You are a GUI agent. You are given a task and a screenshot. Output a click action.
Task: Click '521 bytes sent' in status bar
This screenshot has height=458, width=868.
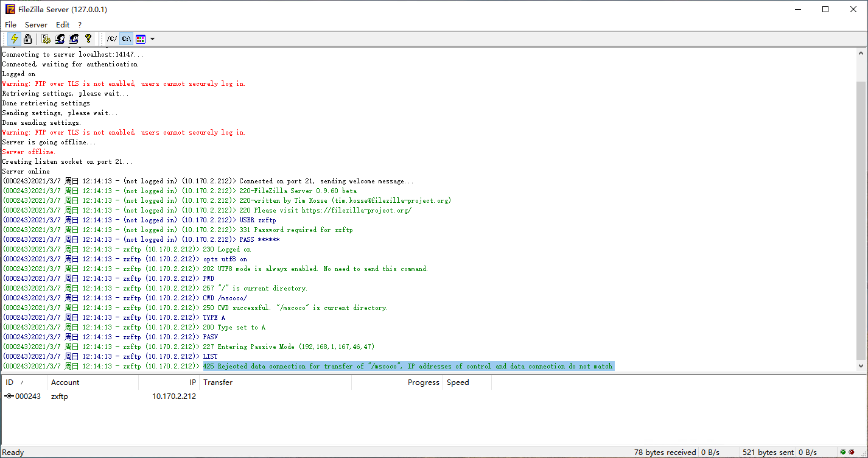pos(768,453)
